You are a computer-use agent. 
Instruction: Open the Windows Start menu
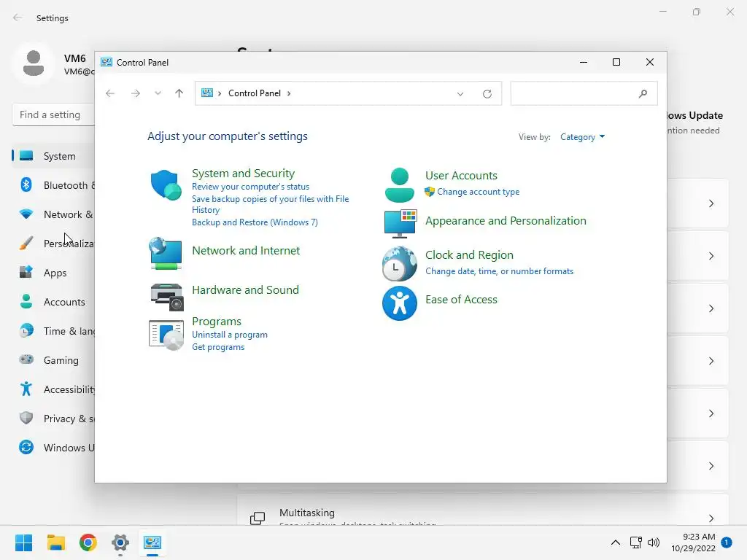click(x=23, y=542)
